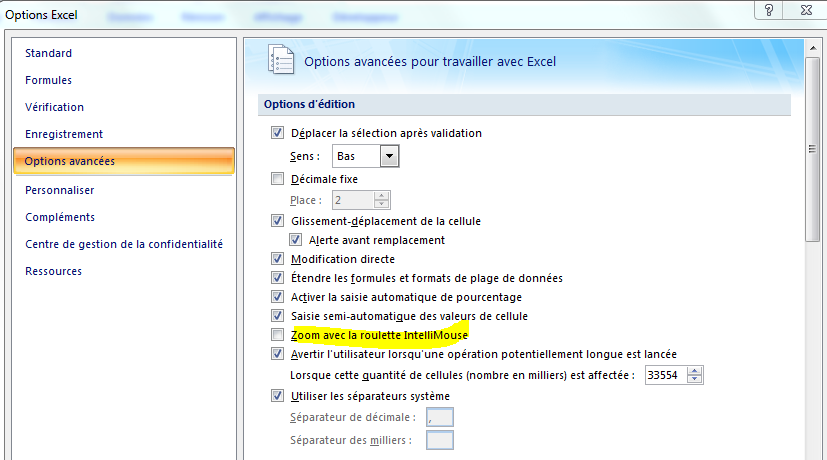Increase the Place decimal spinner value

[381, 196]
